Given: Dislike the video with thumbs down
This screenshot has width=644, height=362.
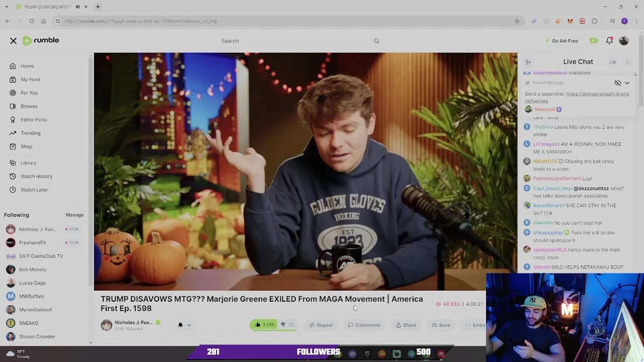Looking at the screenshot, I should (287, 325).
